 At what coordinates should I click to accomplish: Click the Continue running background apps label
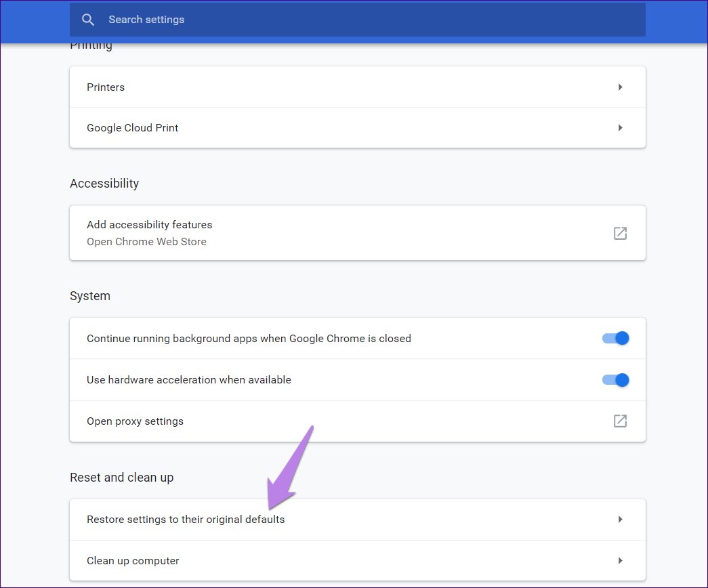249,338
